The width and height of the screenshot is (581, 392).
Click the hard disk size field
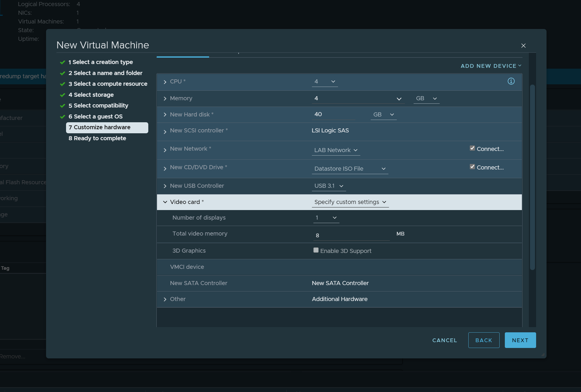[x=334, y=114]
